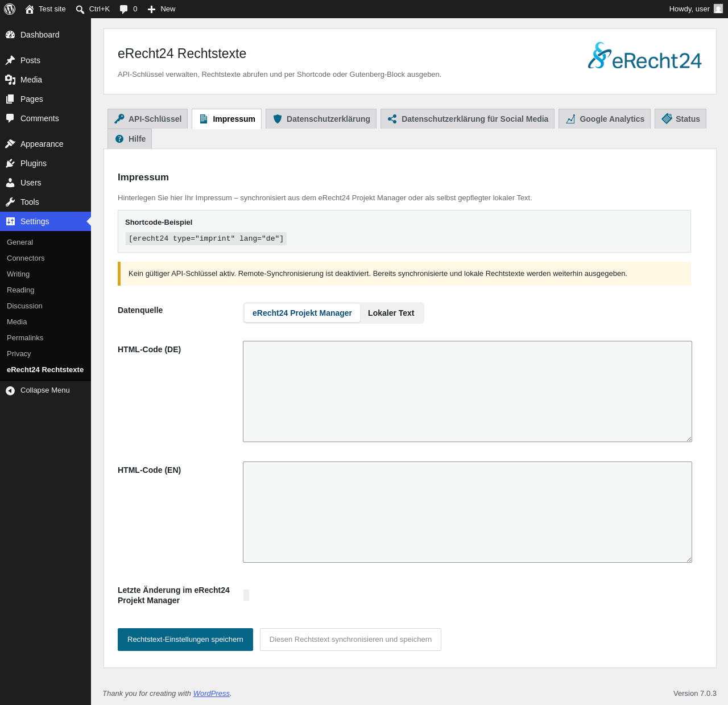Click the plus New icon
Image resolution: width=728 pixels, height=705 pixels.
152,9
